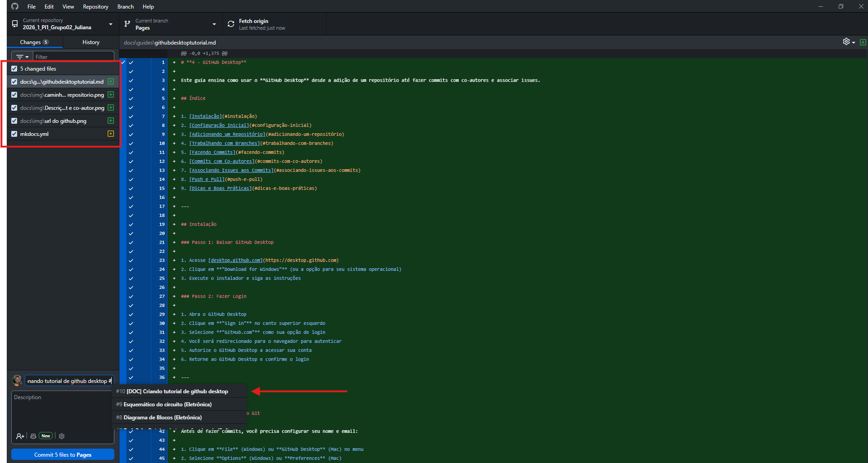Switch to the Changes tab
Screen dimensions: 868x463
click(x=35, y=42)
